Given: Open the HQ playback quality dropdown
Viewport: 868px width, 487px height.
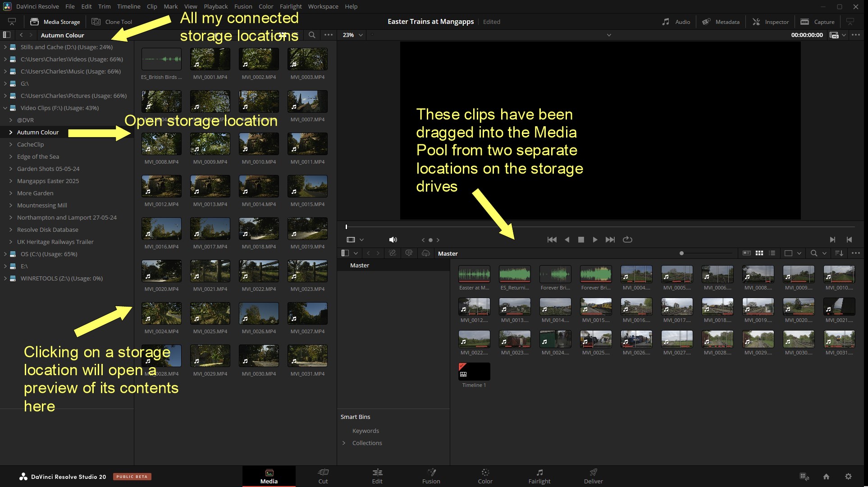Looking at the screenshot, I should click(x=838, y=35).
